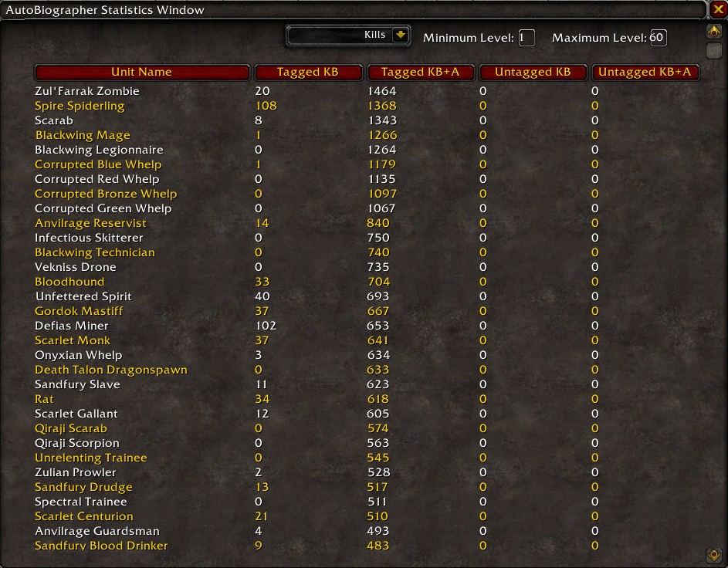Sort by Untagged KB column header

point(533,73)
